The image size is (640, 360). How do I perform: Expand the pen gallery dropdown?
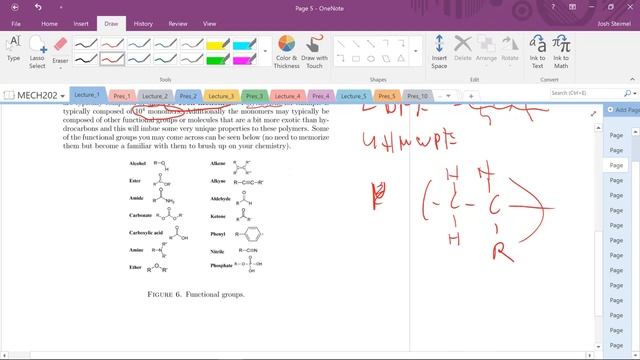pos(265,51)
